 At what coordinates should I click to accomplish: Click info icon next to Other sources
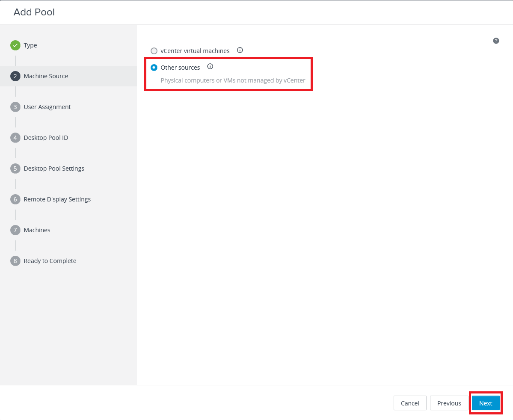[x=210, y=67]
